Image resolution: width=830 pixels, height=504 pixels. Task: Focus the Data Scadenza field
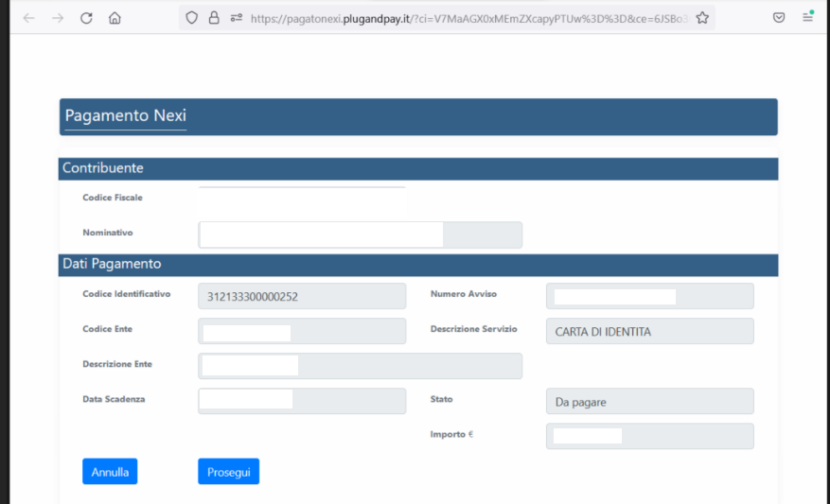pos(302,401)
